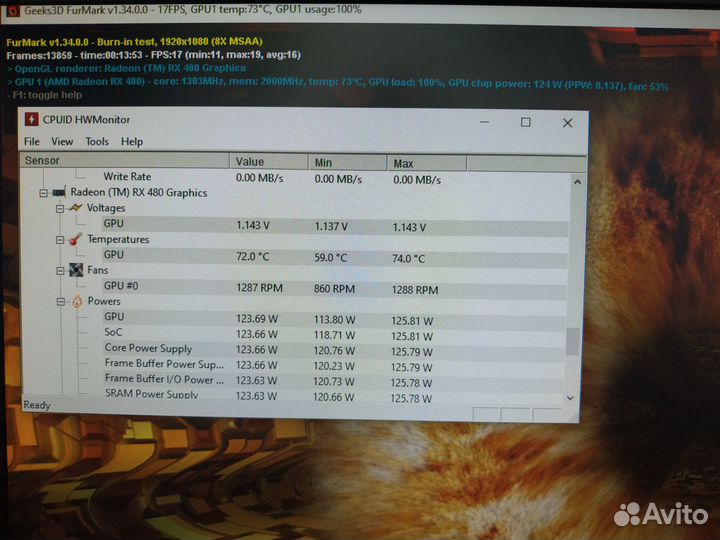The height and width of the screenshot is (540, 720).
Task: Click the 59.0 °C min temperature value
Action: (x=331, y=258)
